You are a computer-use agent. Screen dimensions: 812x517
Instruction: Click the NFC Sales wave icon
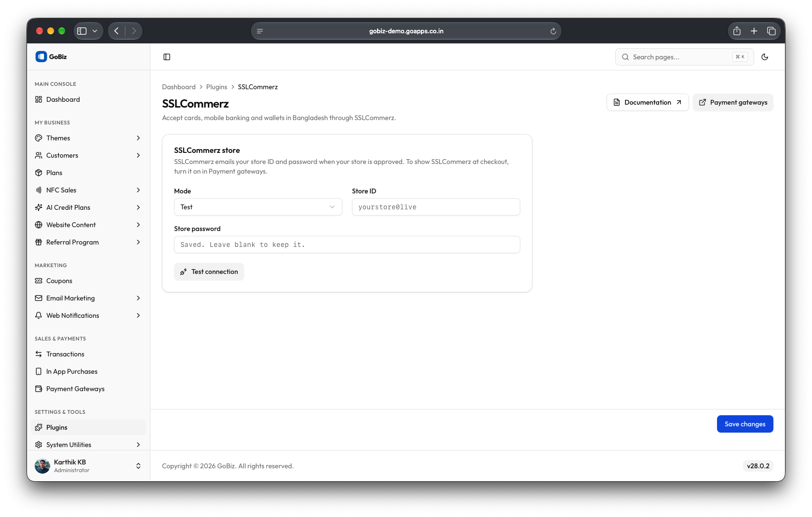39,190
